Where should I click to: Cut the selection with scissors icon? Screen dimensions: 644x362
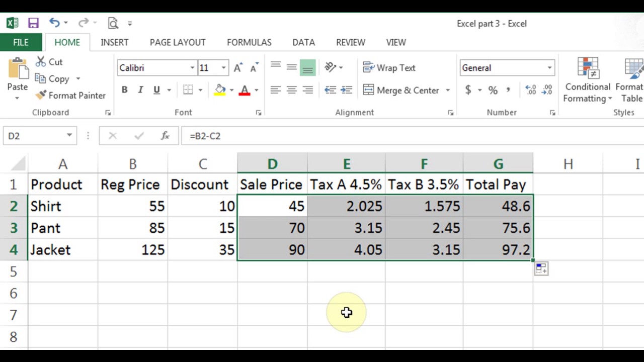point(49,62)
